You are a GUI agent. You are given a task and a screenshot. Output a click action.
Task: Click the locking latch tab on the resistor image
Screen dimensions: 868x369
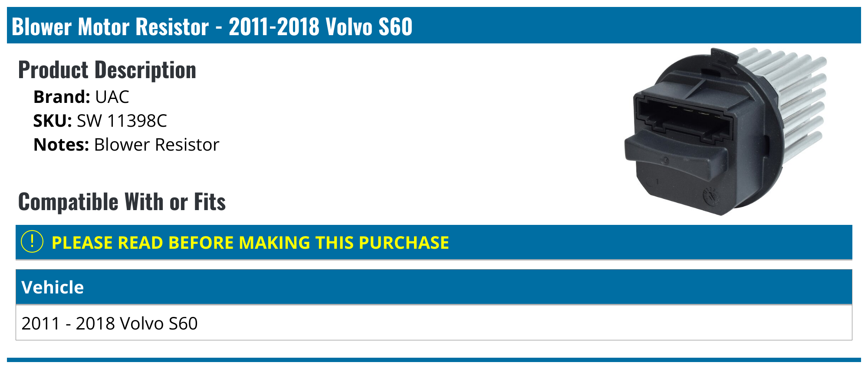676,152
